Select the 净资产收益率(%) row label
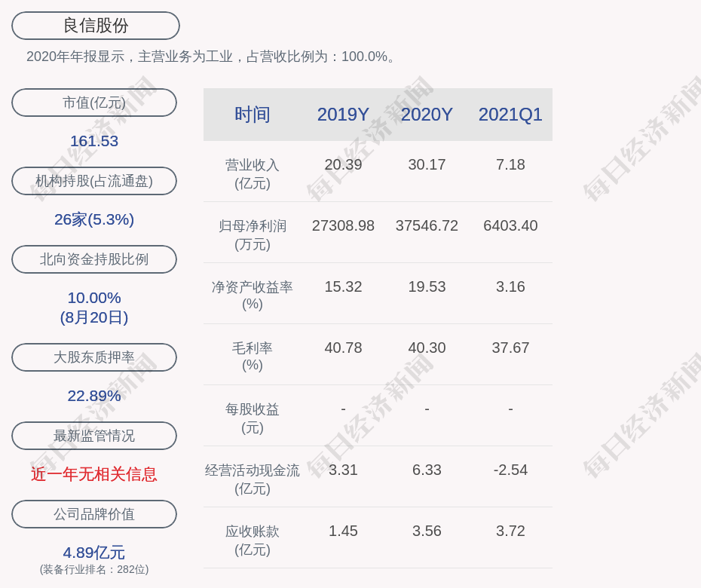The image size is (701, 588). (253, 296)
